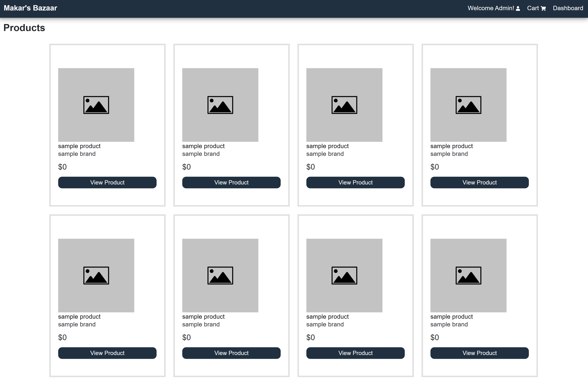The height and width of the screenshot is (383, 588).
Task: Click image placeholder icon of last bottom-row product
Action: 468,276
